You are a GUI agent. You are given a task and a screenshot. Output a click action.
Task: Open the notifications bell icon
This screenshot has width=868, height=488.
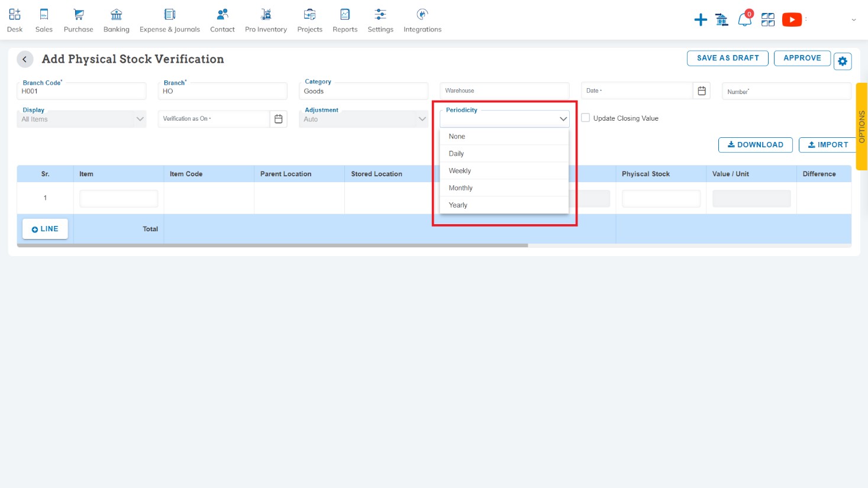click(x=745, y=19)
